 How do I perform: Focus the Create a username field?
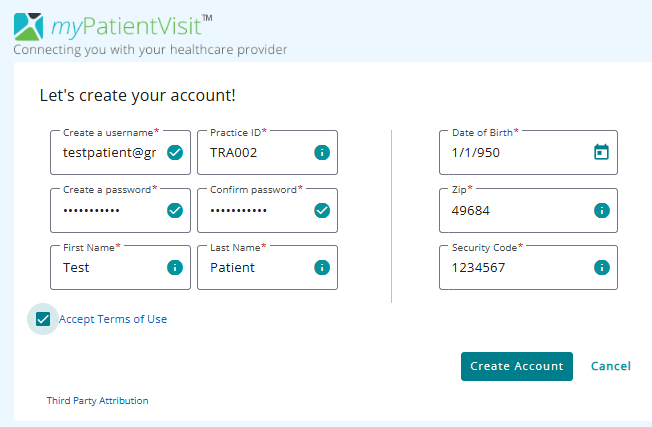pos(120,153)
